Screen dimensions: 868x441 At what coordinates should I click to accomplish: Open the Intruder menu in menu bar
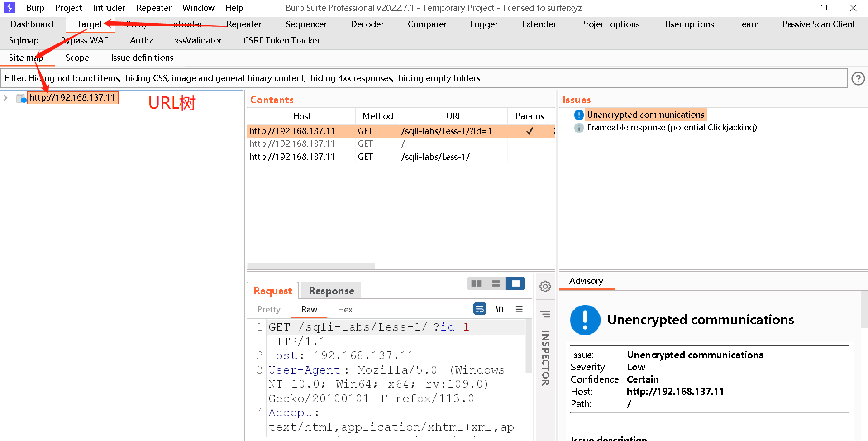tap(109, 8)
